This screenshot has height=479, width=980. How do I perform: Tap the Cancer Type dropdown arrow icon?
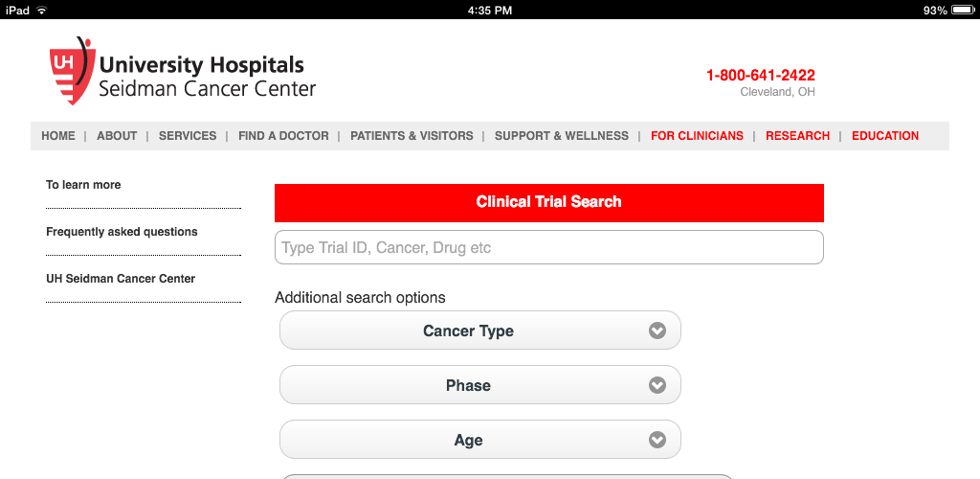tap(657, 331)
